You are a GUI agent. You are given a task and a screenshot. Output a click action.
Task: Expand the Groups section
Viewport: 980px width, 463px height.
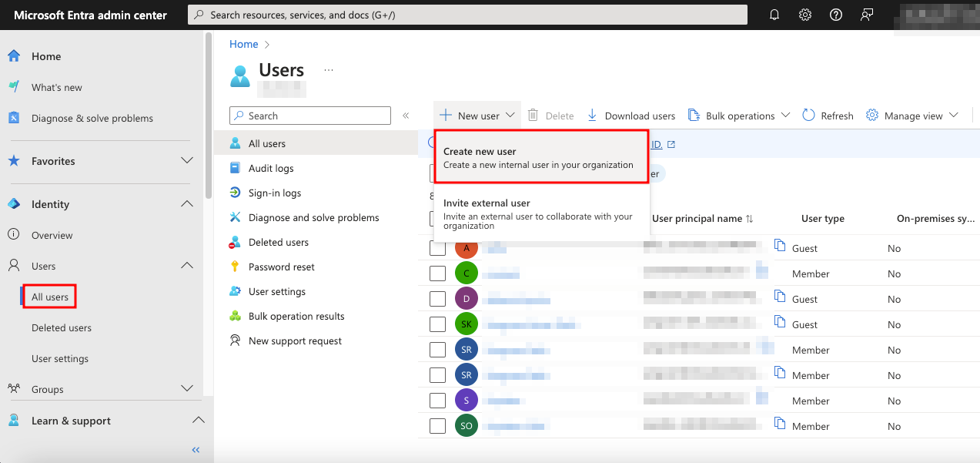click(186, 389)
